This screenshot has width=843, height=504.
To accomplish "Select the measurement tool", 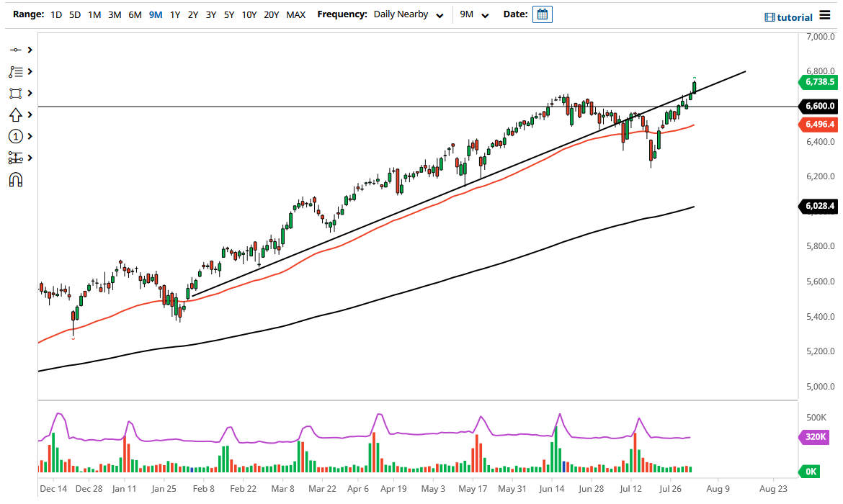I will 16,158.
